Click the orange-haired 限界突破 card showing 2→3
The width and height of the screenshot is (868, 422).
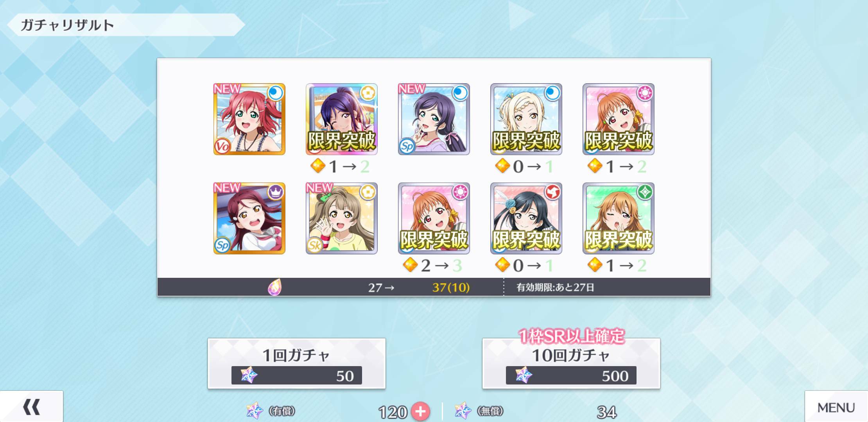point(434,218)
